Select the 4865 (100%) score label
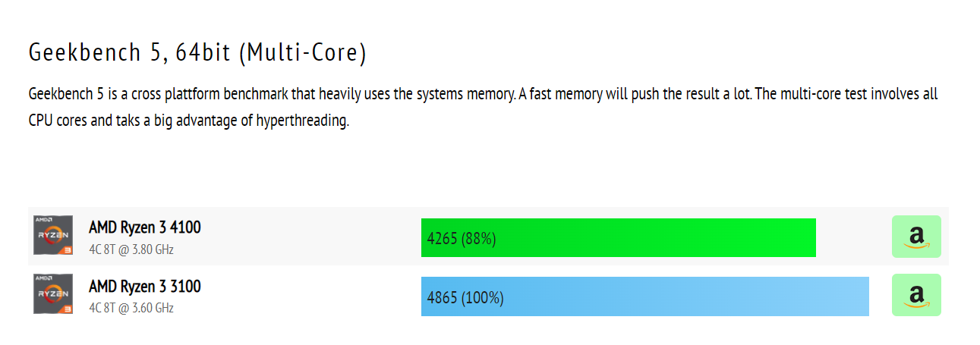 coord(465,297)
